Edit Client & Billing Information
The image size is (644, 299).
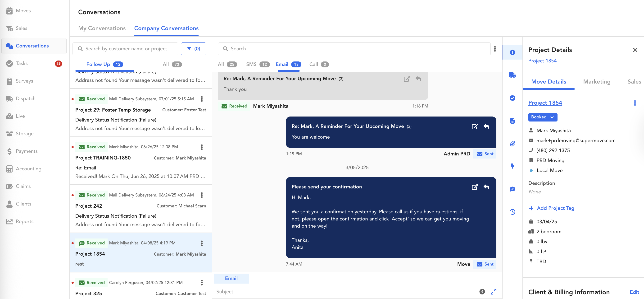click(634, 292)
